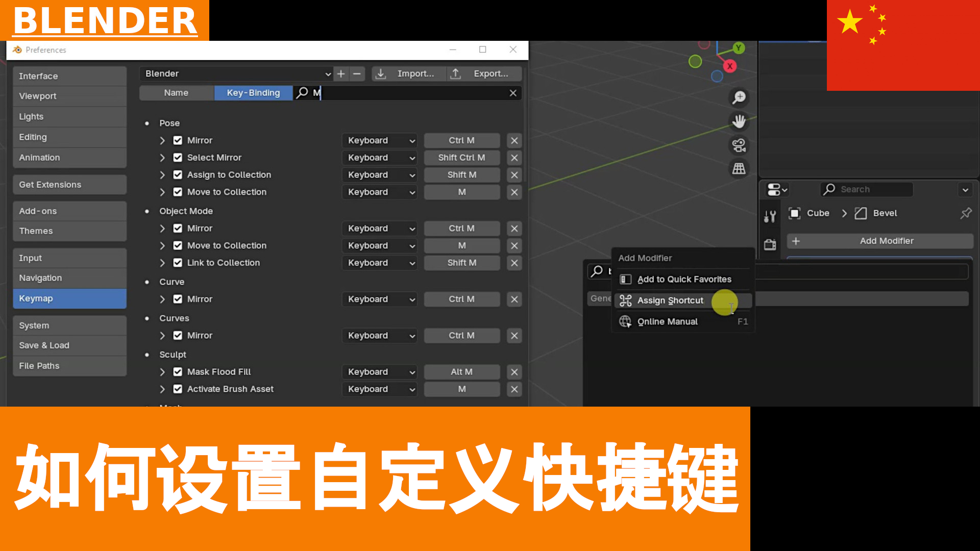980x551 pixels.
Task: Uncheck Assign to Collection
Action: (x=178, y=175)
